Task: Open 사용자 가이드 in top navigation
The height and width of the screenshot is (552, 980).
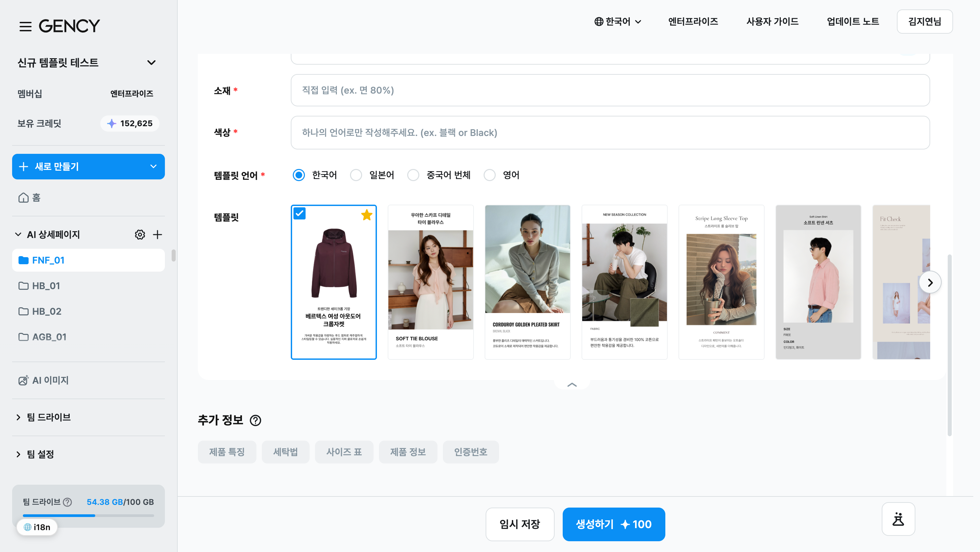Action: 772,22
